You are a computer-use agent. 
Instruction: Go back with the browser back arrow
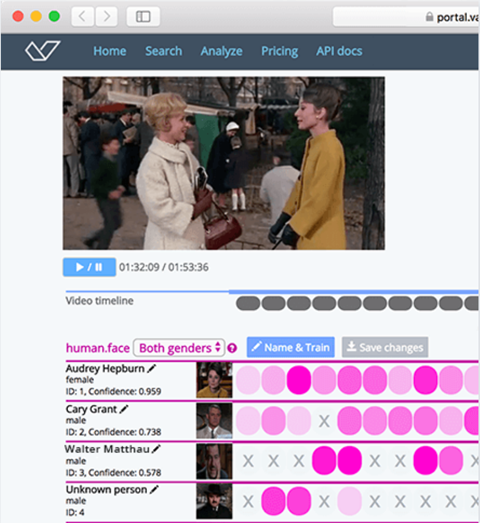82,16
